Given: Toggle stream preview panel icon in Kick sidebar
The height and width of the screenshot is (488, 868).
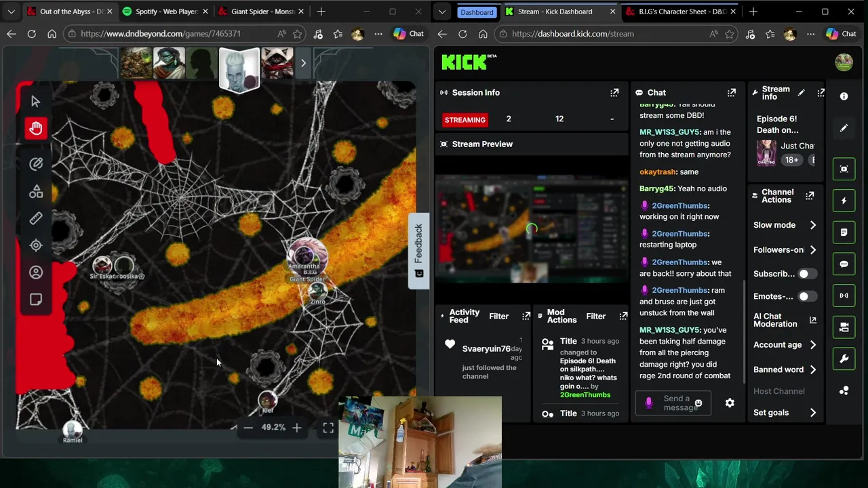Looking at the screenshot, I should coord(844,169).
